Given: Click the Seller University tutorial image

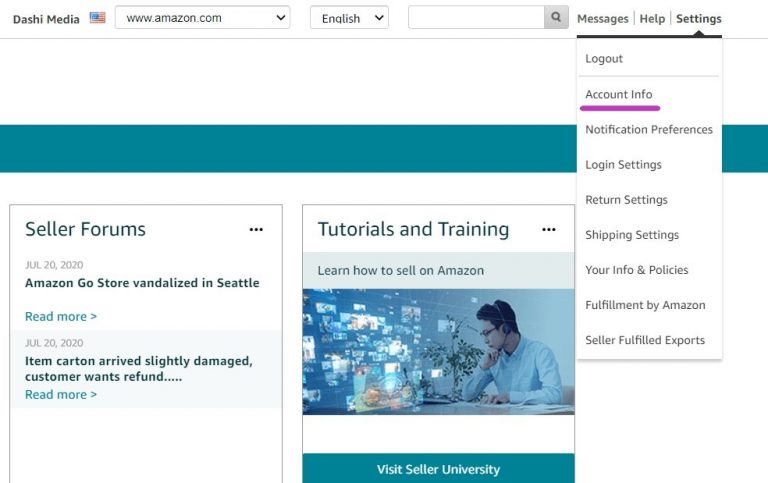Looking at the screenshot, I should click(x=438, y=351).
